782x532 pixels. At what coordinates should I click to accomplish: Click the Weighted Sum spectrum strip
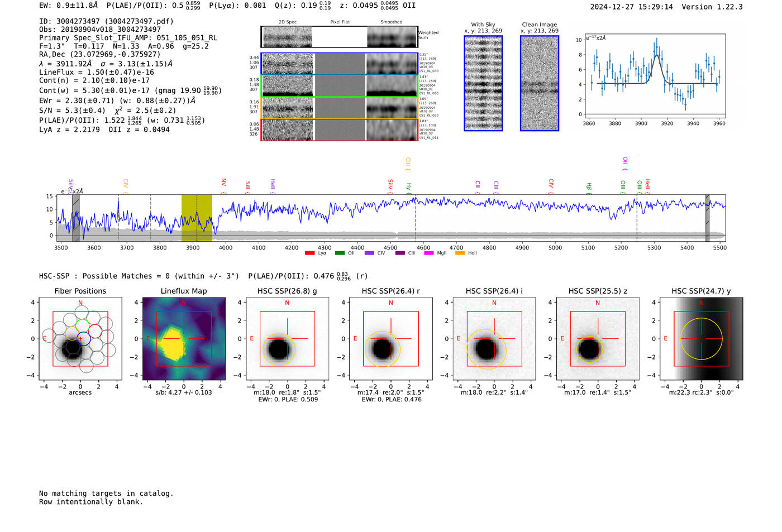point(339,37)
